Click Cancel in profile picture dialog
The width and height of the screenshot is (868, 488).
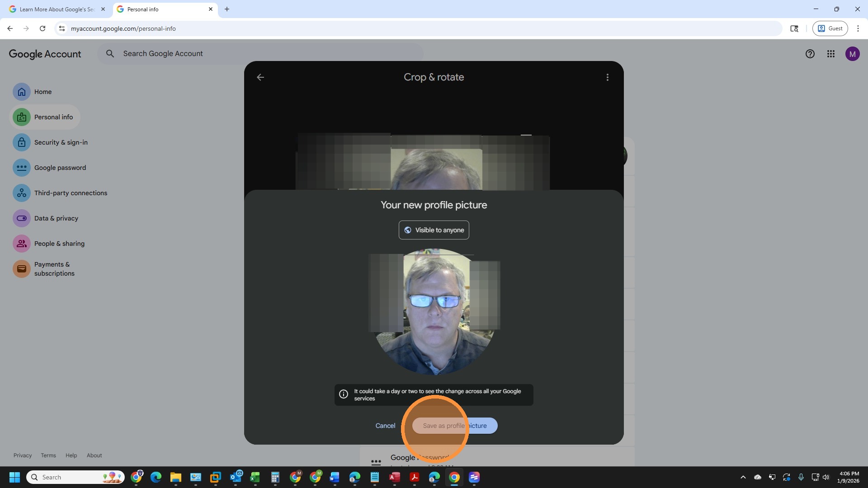click(385, 426)
